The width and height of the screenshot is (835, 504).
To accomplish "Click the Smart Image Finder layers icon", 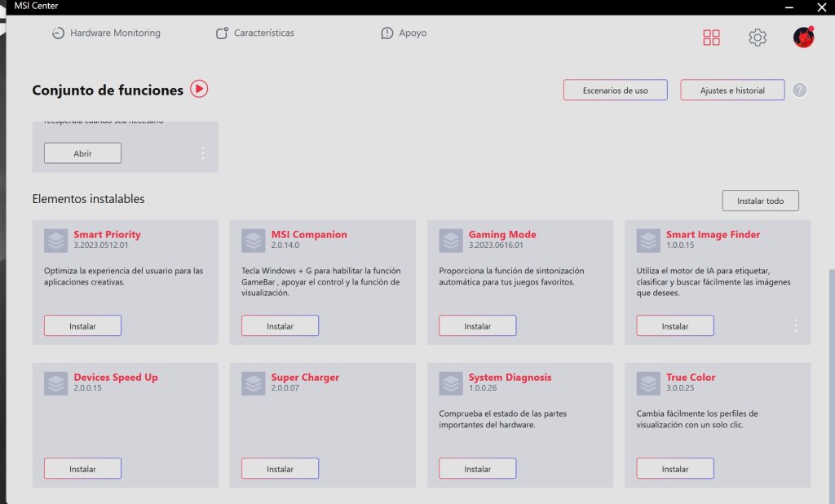I will tap(648, 241).
